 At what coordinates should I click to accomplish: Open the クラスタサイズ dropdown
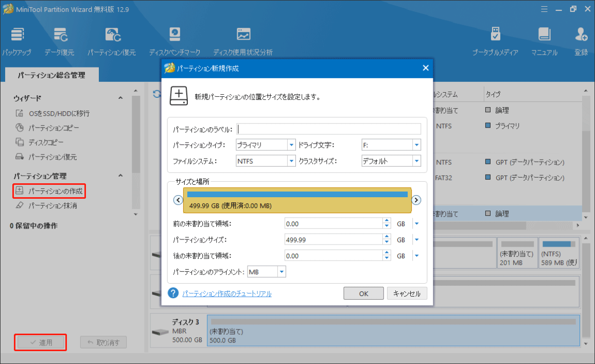click(x=416, y=161)
